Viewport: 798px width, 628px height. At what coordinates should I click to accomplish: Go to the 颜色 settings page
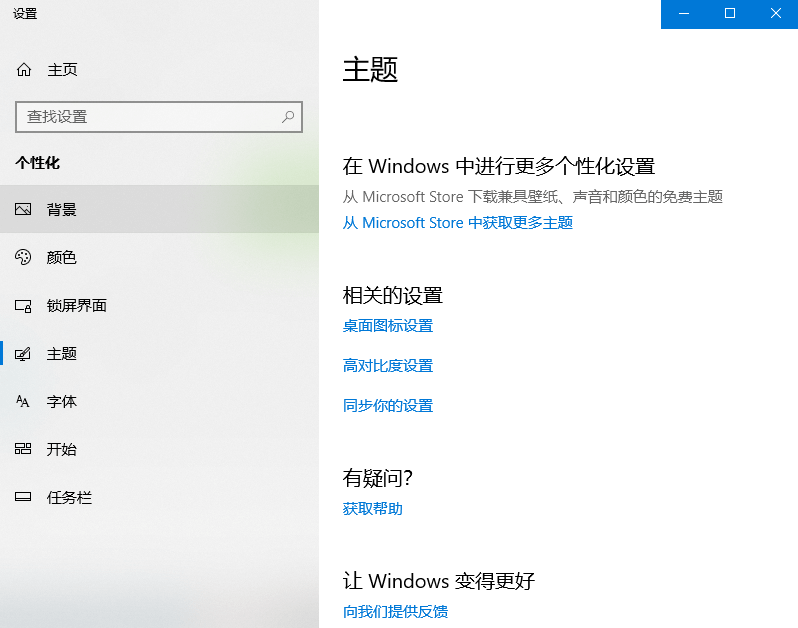tap(159, 257)
